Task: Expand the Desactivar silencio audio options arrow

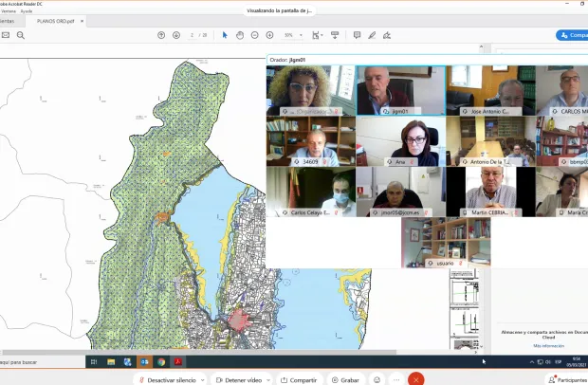Action: coord(202,379)
